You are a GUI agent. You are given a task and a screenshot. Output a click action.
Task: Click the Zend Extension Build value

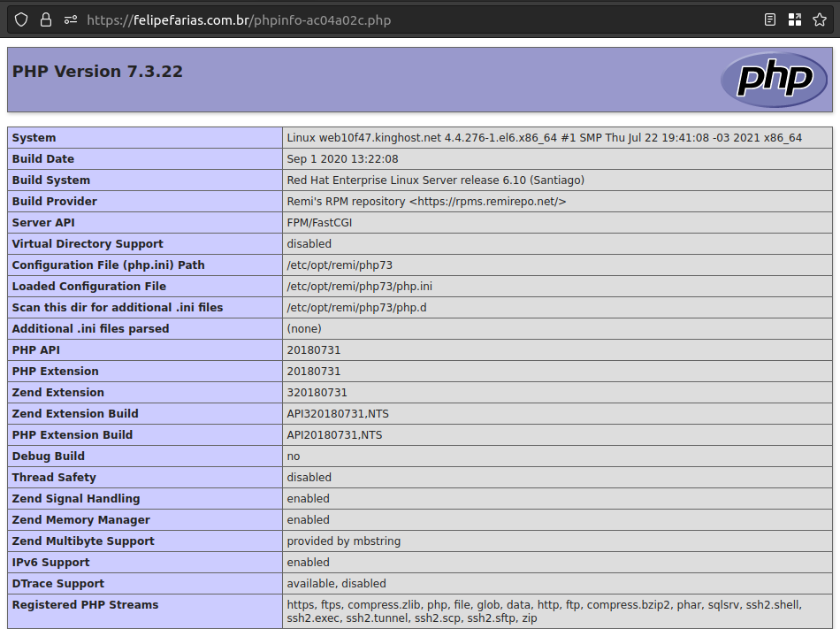(334, 414)
